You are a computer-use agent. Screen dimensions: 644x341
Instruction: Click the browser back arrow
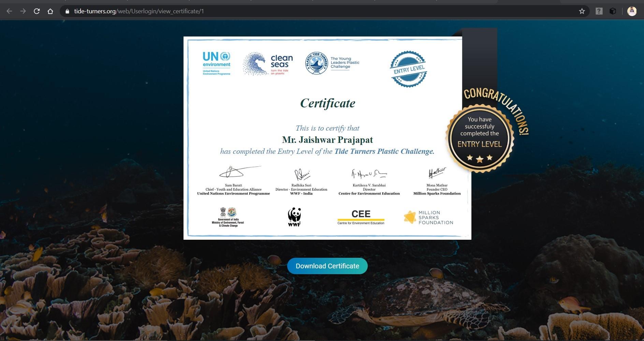point(9,11)
